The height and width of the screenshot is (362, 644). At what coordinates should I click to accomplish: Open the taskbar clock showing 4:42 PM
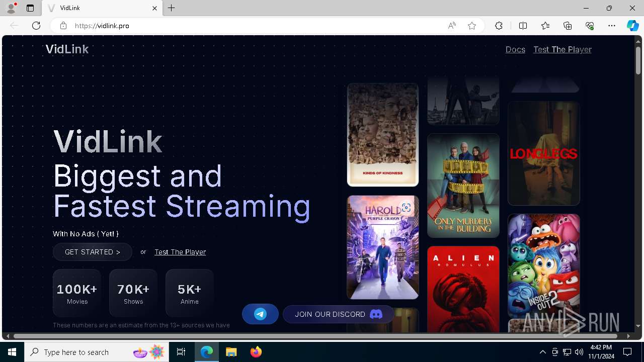pyautogui.click(x=601, y=352)
